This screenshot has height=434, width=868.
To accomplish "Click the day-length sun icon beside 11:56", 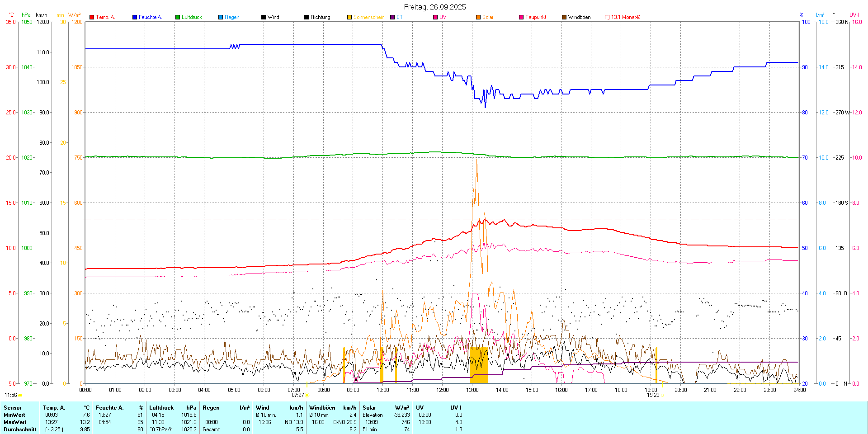I will (20, 395).
